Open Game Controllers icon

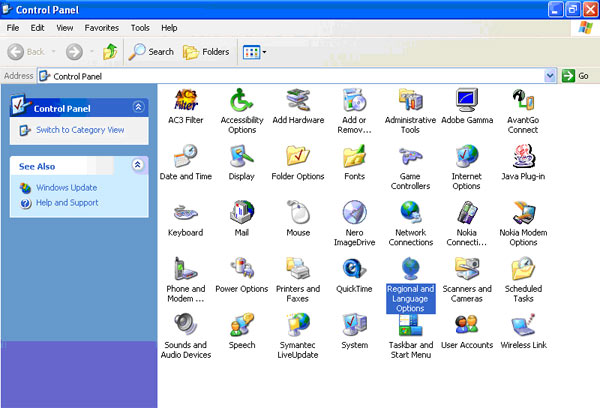point(410,157)
